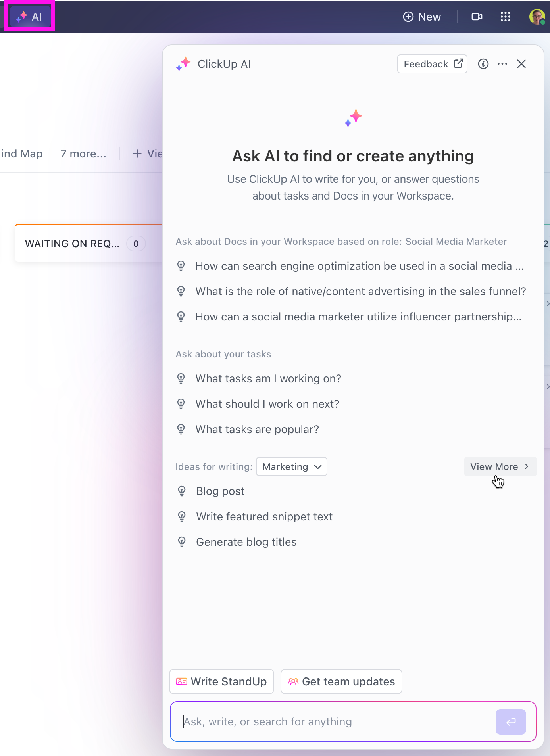Screen dimensions: 550x756
Task: Click the purple submit arrow in the prompt box
Action: [x=510, y=721]
